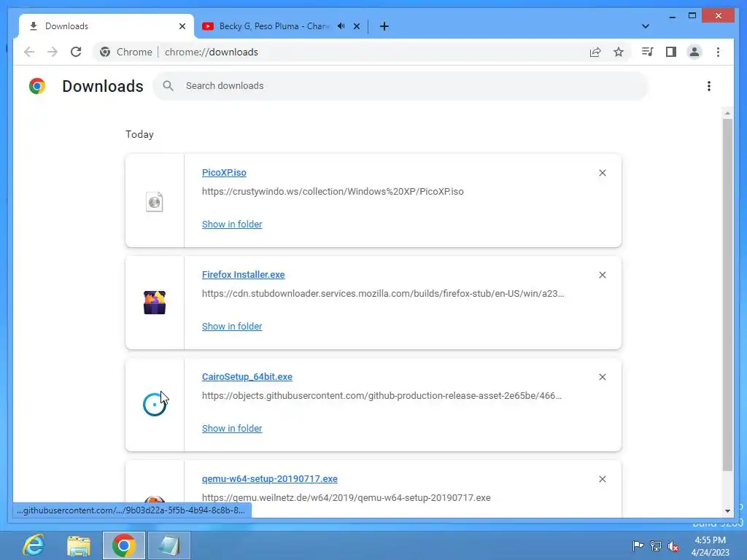This screenshot has width=747, height=560.
Task: Remove PicoXP.iso from the list
Action: click(x=602, y=173)
